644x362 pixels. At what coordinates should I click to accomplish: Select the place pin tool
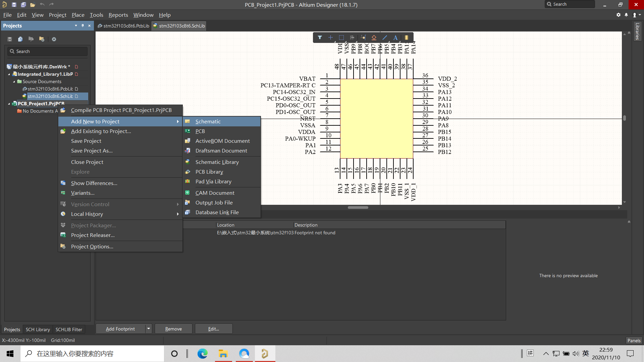coord(363,38)
